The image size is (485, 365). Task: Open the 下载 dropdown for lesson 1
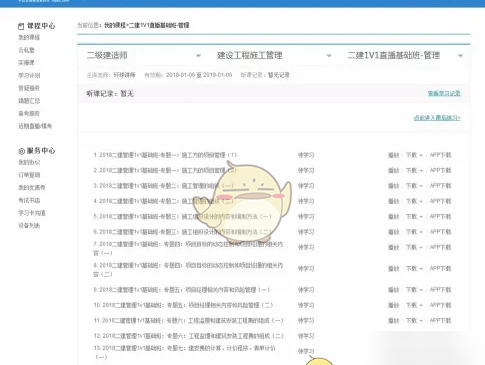pos(414,155)
